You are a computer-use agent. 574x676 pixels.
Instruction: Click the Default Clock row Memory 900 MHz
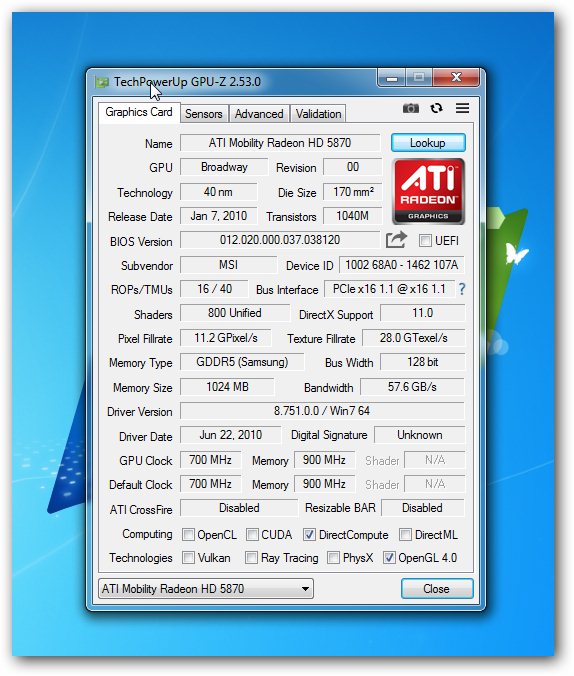click(324, 484)
